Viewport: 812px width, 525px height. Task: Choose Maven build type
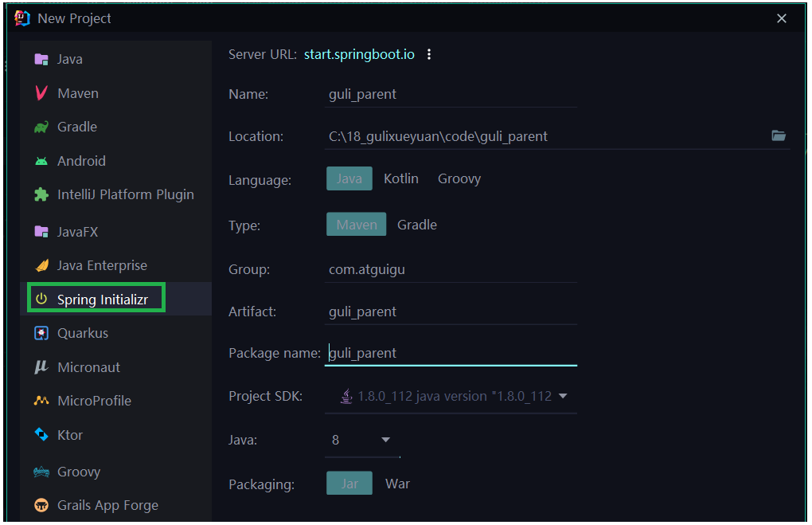pyautogui.click(x=357, y=225)
